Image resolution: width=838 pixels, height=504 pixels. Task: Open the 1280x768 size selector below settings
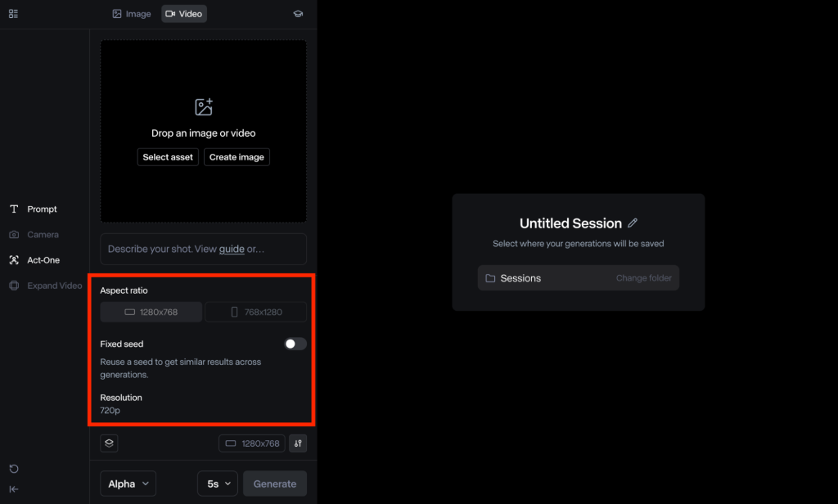[x=252, y=443]
